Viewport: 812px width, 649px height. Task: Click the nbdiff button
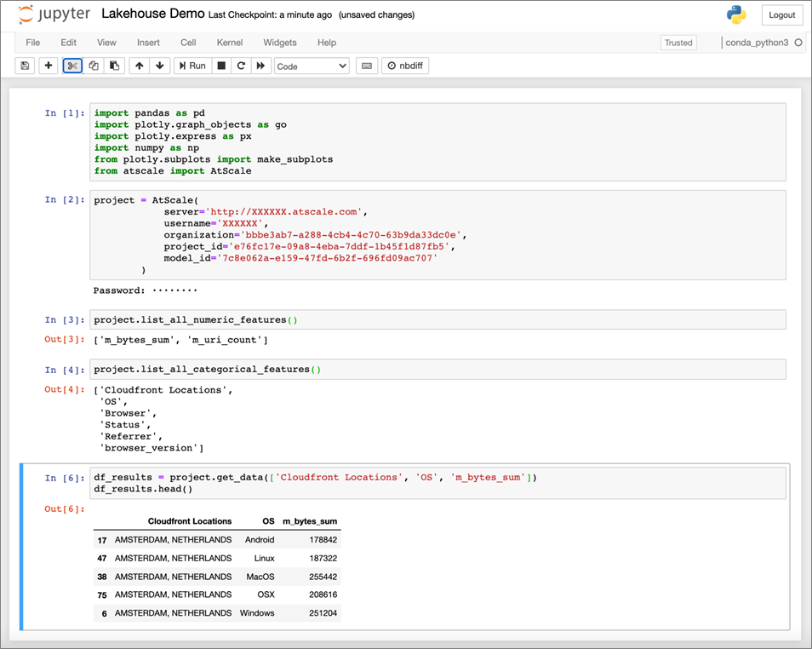[405, 66]
